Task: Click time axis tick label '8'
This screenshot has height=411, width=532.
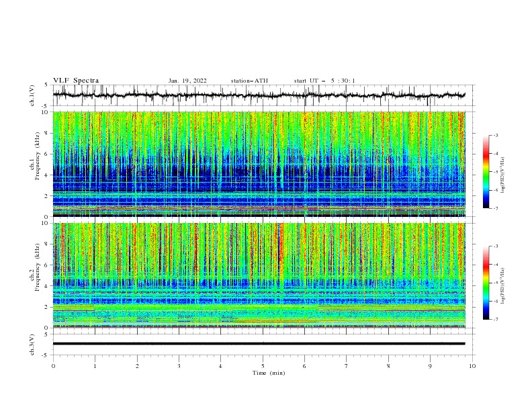Action: 388,366
